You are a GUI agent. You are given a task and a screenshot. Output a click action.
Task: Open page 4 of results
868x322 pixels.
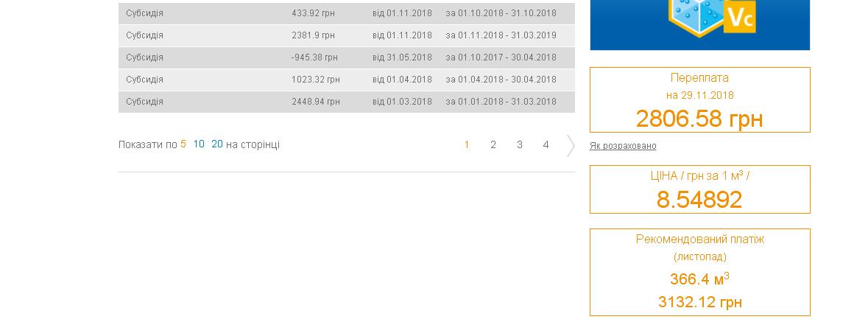pos(546,144)
